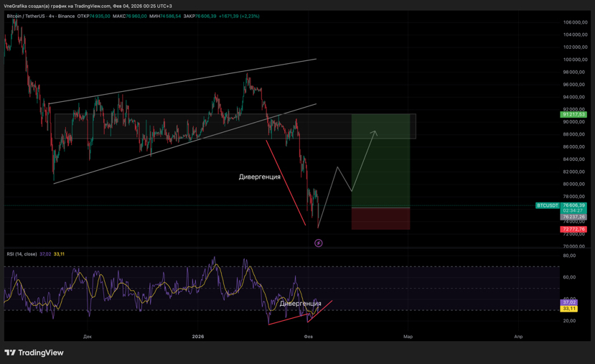Click the 104 000,00 price axis label

point(576,34)
